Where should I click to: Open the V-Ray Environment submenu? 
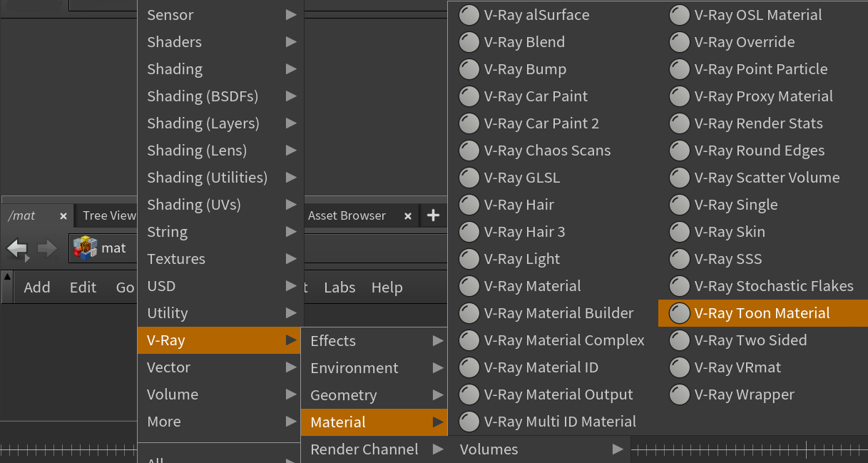pyautogui.click(x=374, y=368)
